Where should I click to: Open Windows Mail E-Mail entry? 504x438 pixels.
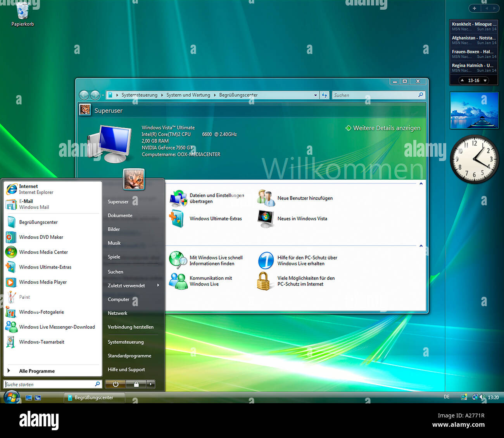click(53, 204)
